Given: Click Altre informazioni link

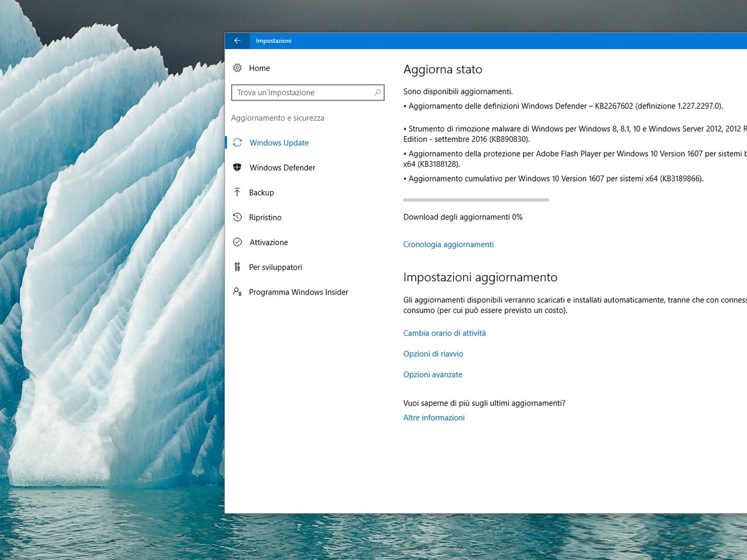Looking at the screenshot, I should [434, 418].
